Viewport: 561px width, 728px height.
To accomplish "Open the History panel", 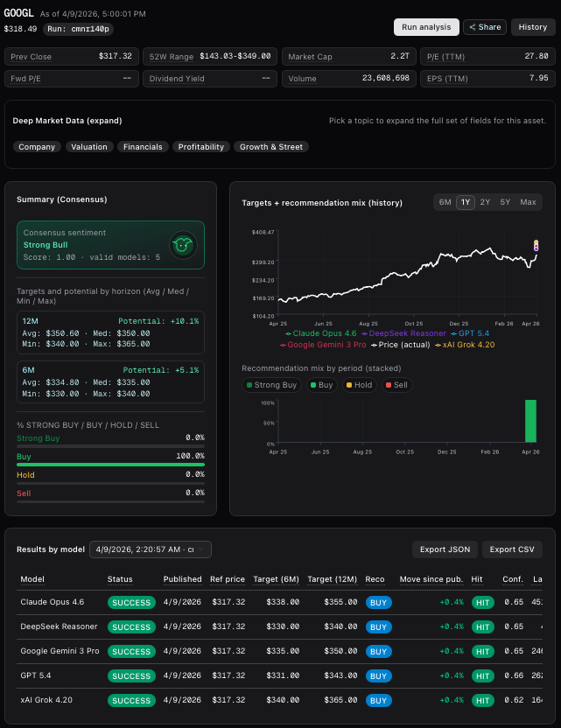I will [x=533, y=27].
